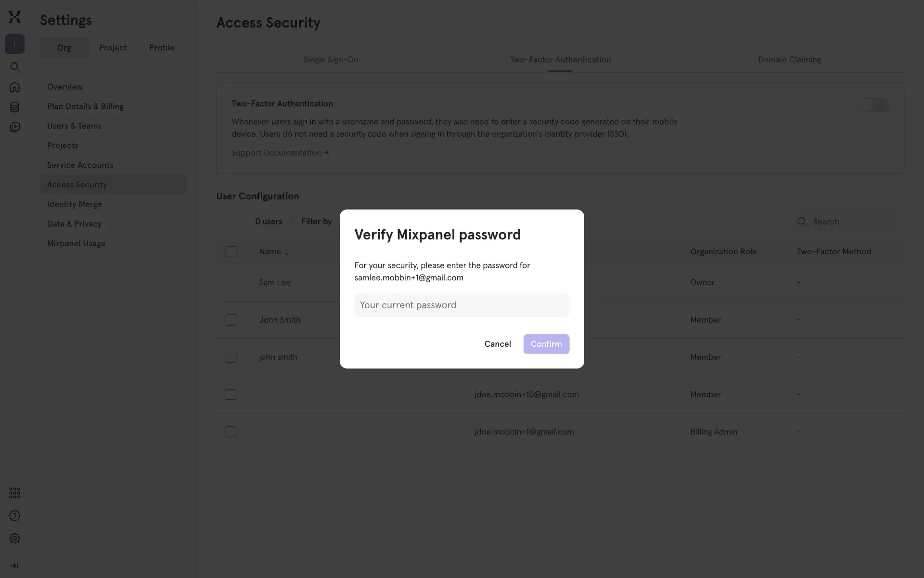
Task: Cancel the password verification dialog
Action: click(x=497, y=344)
